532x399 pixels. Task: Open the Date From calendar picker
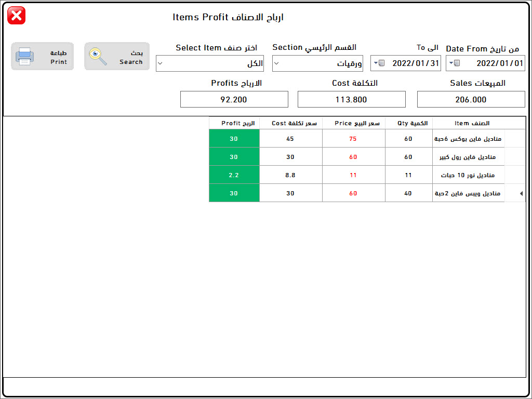(x=455, y=63)
